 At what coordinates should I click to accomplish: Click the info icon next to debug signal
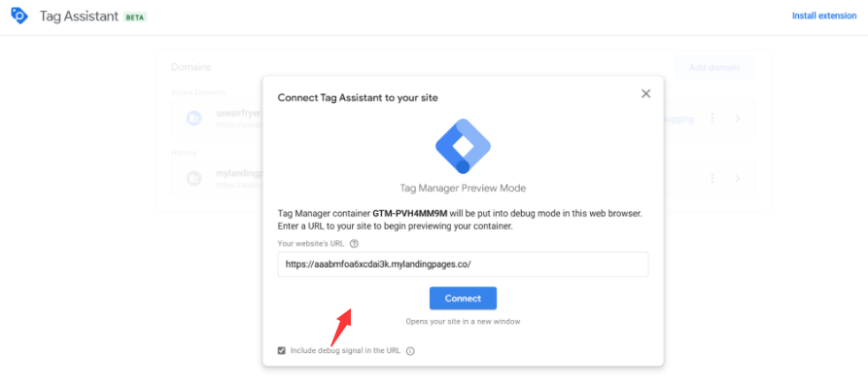[x=410, y=351]
